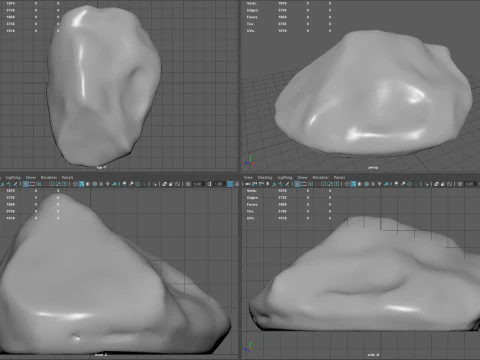The width and height of the screenshot is (480, 360).
Task: Toggle Film Gate in side panel toolbar
Action: coord(304,184)
